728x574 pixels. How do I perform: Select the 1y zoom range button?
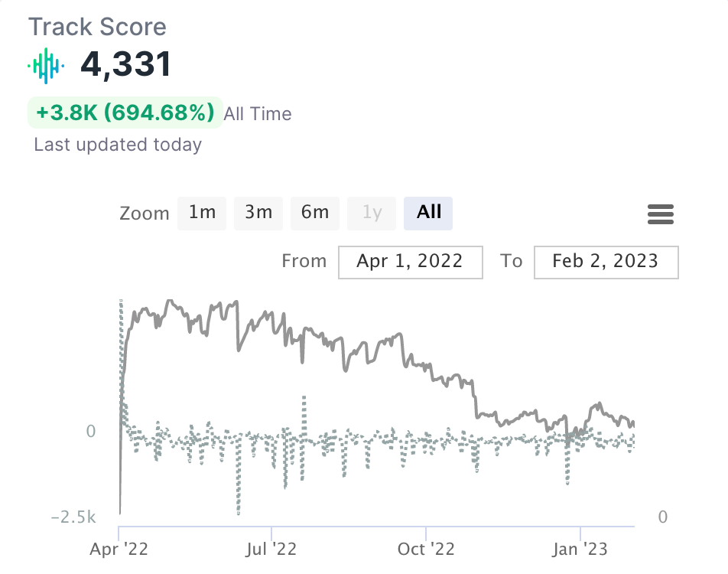tap(372, 213)
